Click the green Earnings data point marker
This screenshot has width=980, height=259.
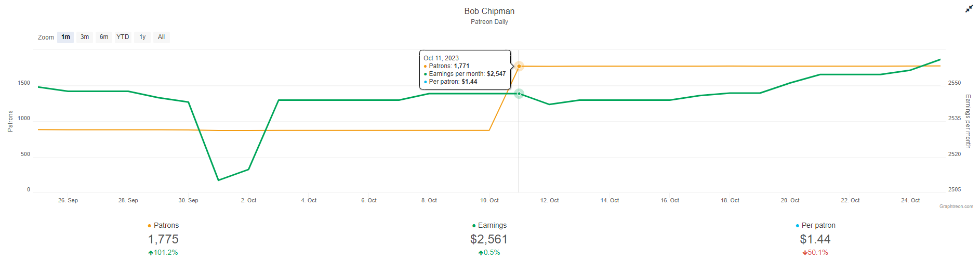tap(519, 94)
